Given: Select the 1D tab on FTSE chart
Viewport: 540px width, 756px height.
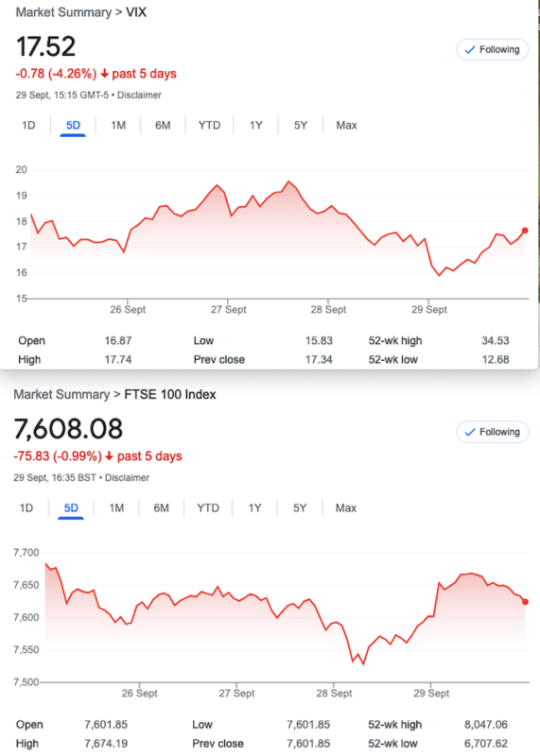Looking at the screenshot, I should (x=26, y=508).
